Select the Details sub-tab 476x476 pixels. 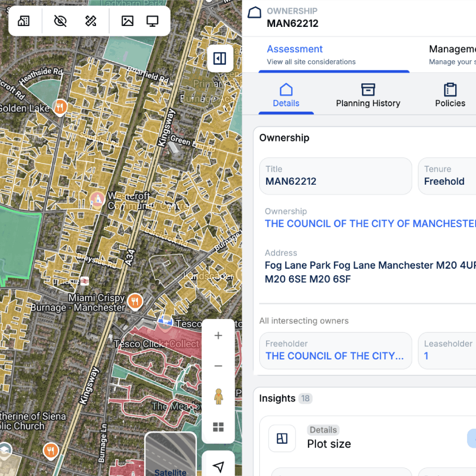[x=286, y=96]
